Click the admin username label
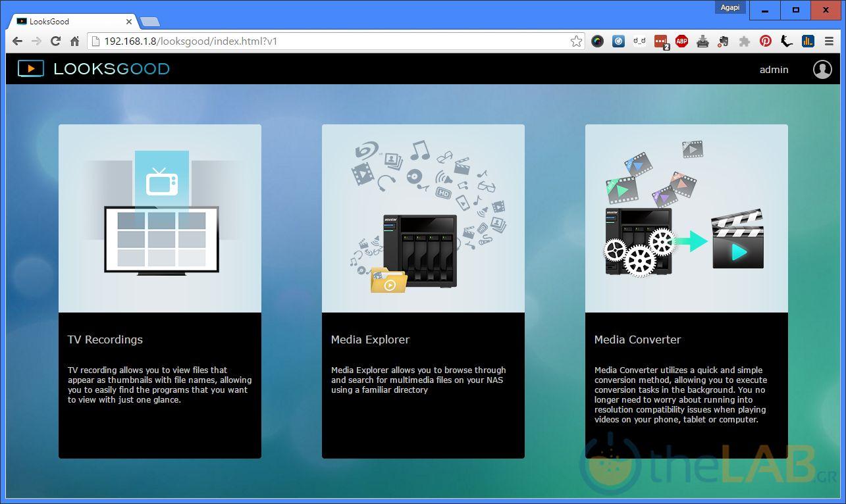 [x=774, y=70]
